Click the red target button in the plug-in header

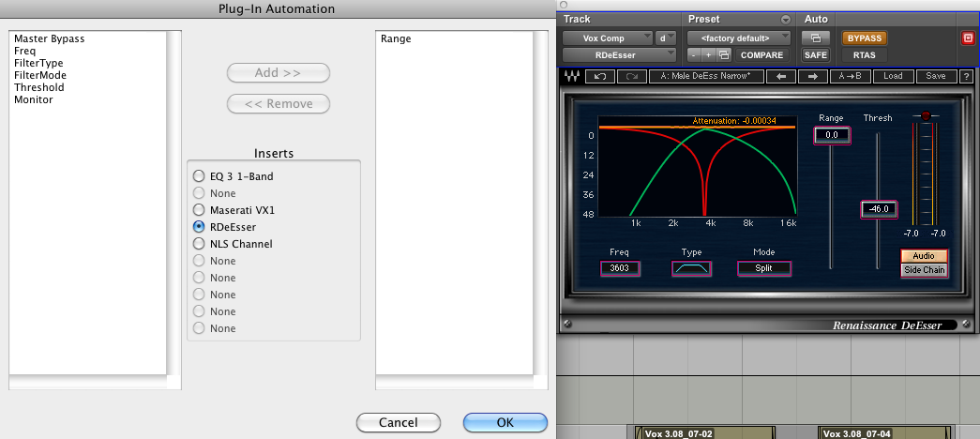pyautogui.click(x=967, y=38)
